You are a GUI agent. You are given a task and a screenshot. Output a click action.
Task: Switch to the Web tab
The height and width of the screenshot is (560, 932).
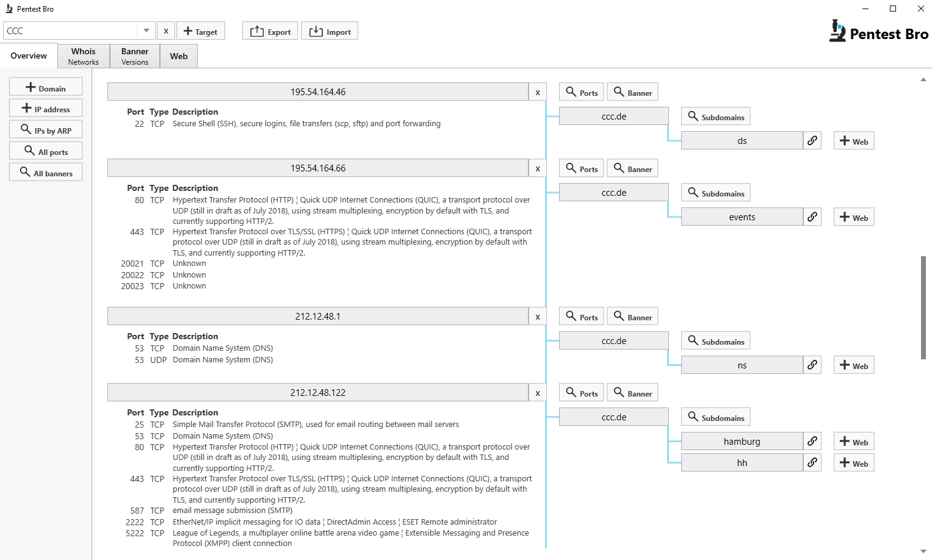click(x=179, y=56)
